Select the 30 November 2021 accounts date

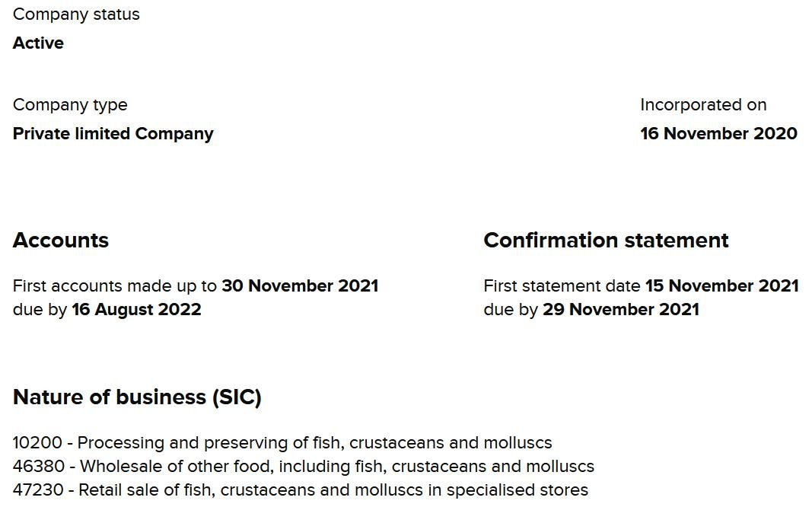pyautogui.click(x=300, y=286)
